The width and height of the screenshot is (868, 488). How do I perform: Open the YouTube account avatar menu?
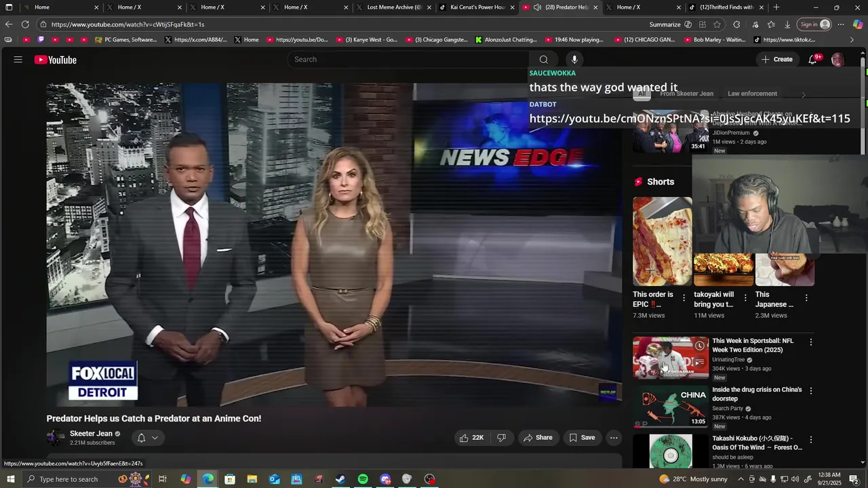pyautogui.click(x=837, y=60)
